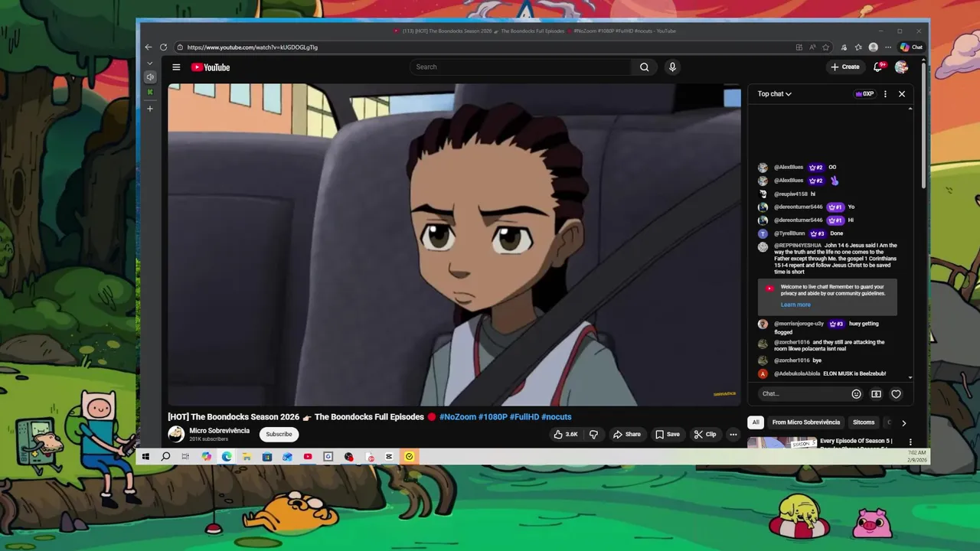This screenshot has height=551, width=980.
Task: Open Windows taskbar search
Action: click(x=165, y=457)
